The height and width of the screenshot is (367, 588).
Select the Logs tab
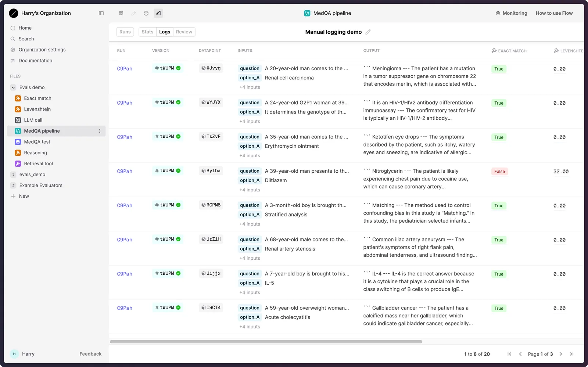(x=165, y=32)
